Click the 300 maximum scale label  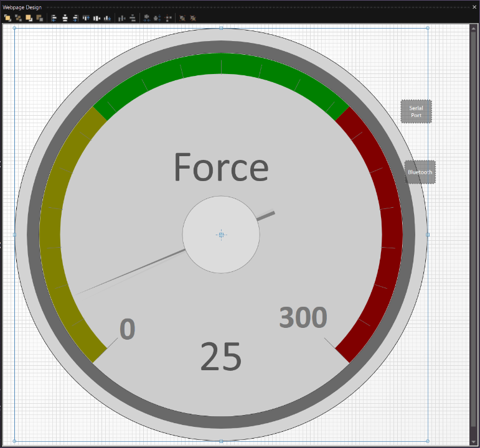(303, 318)
